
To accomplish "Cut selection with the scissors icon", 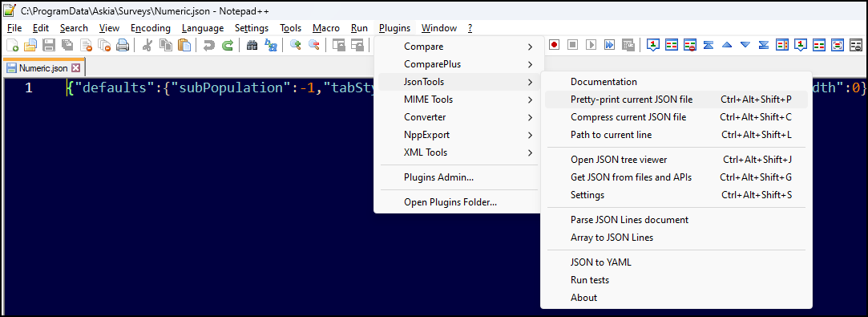I will click(x=147, y=46).
